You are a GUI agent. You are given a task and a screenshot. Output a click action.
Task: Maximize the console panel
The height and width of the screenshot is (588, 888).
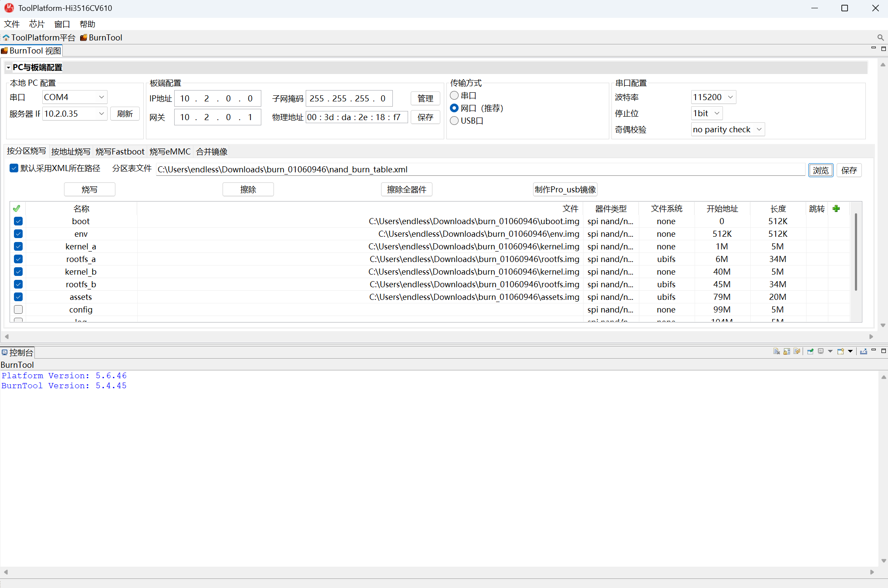[x=884, y=351]
